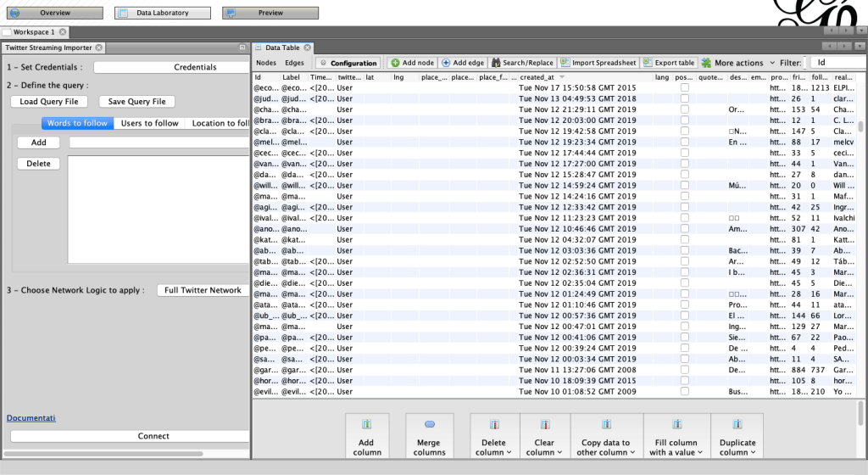Toggle checkbox in Nov 12 10:46:46 row
Screen dimensions: 868x475
click(x=685, y=229)
